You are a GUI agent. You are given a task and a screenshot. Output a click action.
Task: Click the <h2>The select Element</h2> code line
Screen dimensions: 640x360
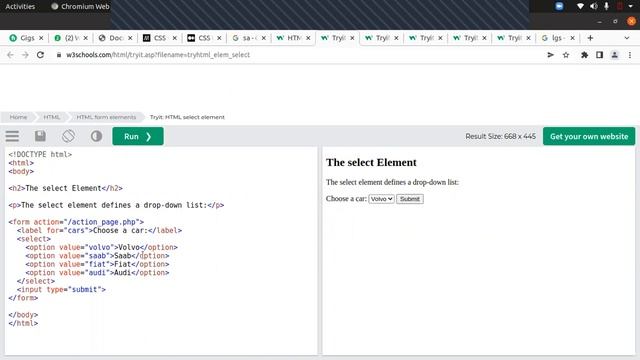65,188
